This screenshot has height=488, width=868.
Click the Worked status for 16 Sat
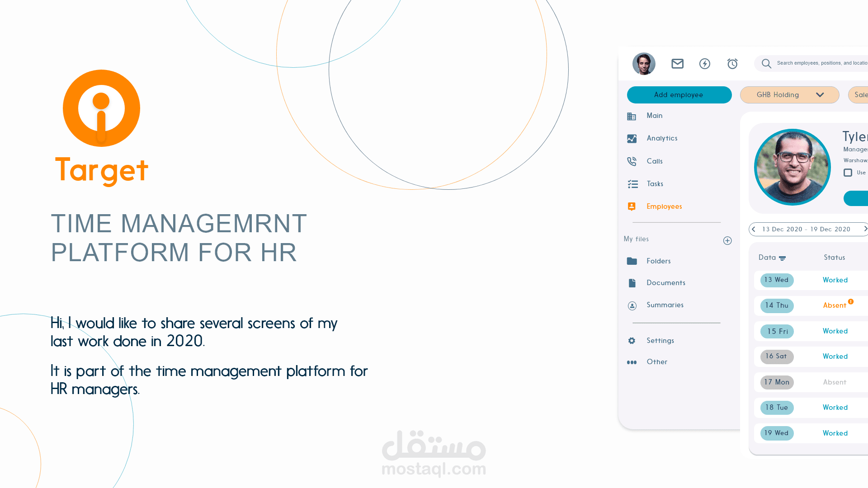pyautogui.click(x=835, y=357)
